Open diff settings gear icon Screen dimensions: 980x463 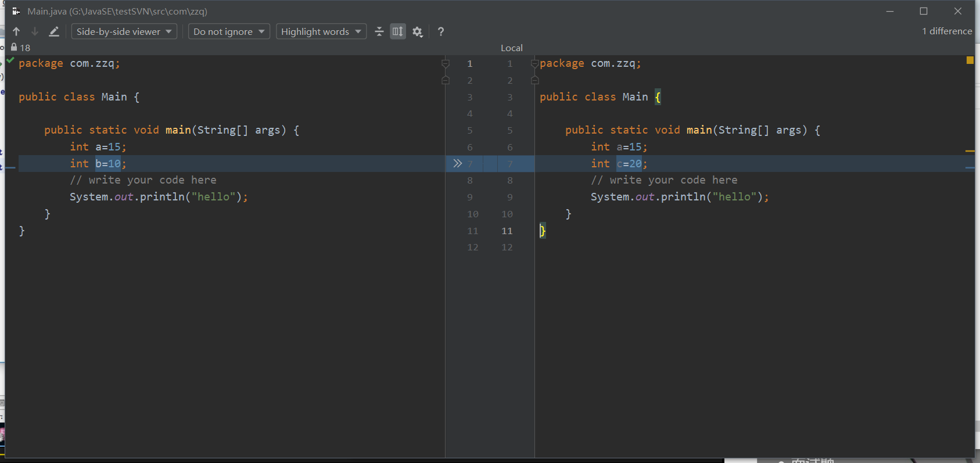418,31
